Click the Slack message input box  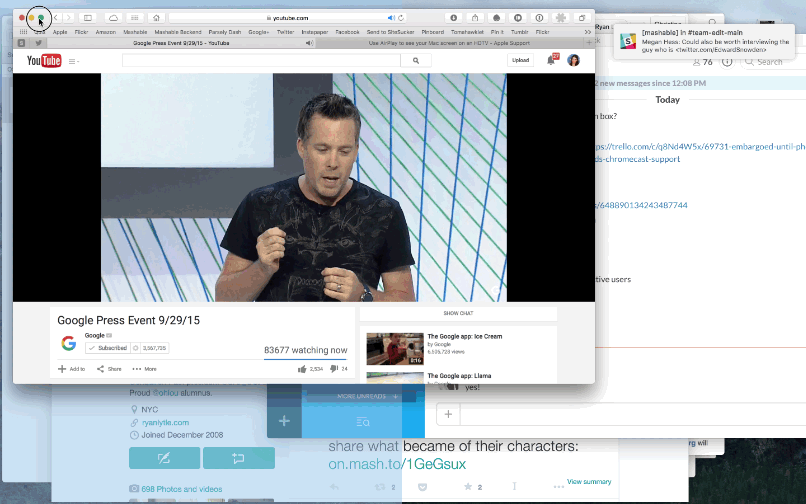(x=633, y=414)
